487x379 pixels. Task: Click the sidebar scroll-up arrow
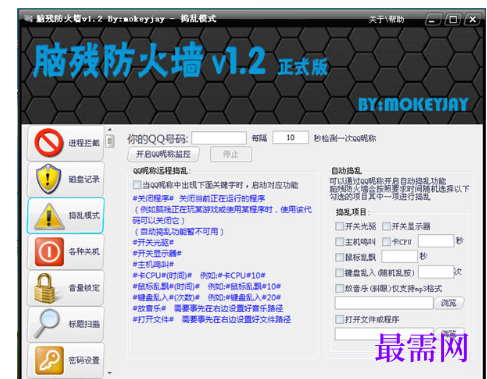click(110, 129)
